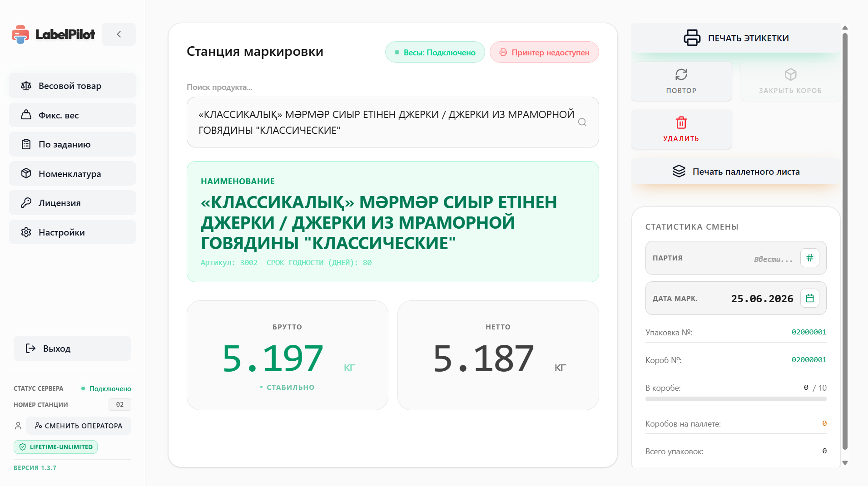Collapse the sidebar with the chevron button
This screenshot has height=486, width=868.
119,34
